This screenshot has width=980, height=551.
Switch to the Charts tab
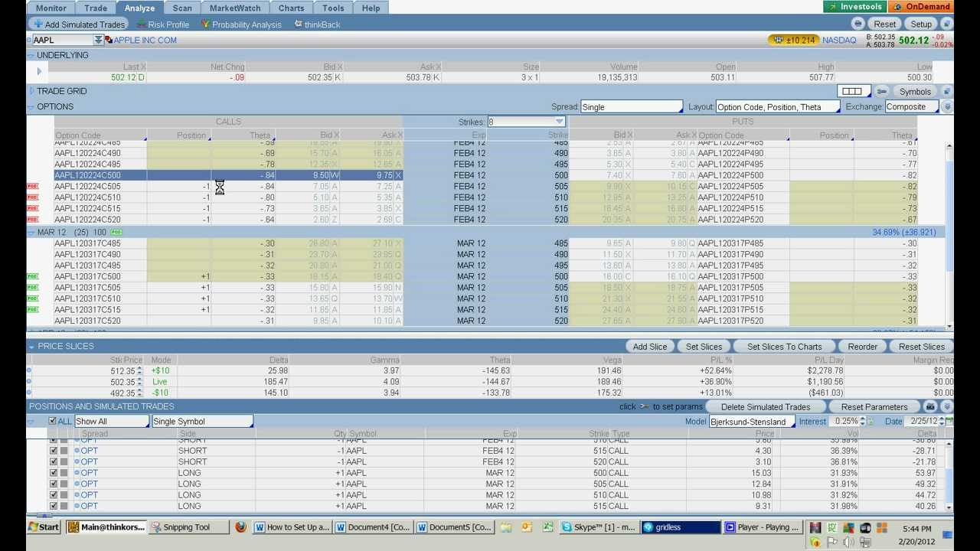[x=291, y=8]
